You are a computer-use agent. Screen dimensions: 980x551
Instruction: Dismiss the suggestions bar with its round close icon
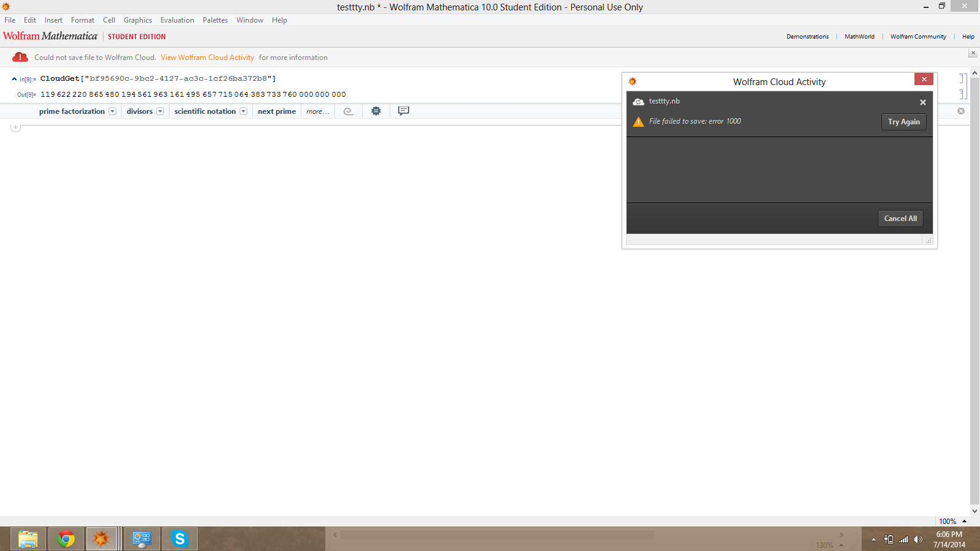pyautogui.click(x=961, y=111)
